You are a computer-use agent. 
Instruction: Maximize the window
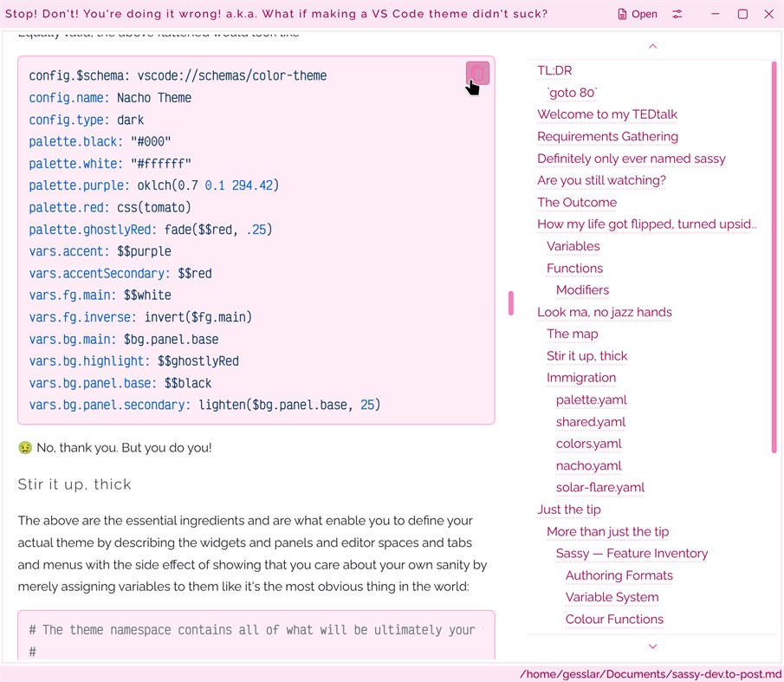742,14
